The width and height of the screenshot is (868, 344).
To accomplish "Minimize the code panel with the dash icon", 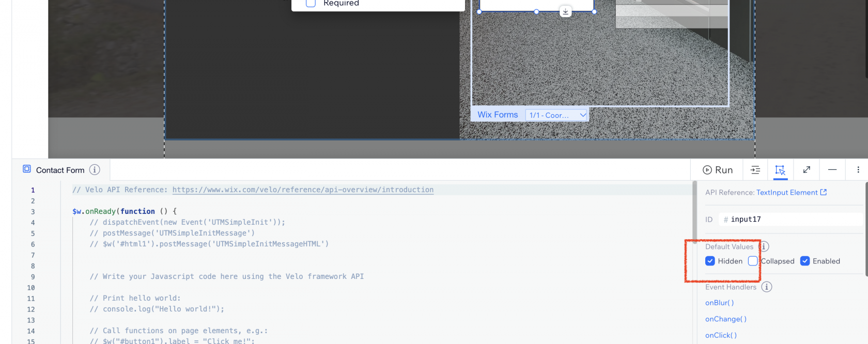I will point(832,170).
